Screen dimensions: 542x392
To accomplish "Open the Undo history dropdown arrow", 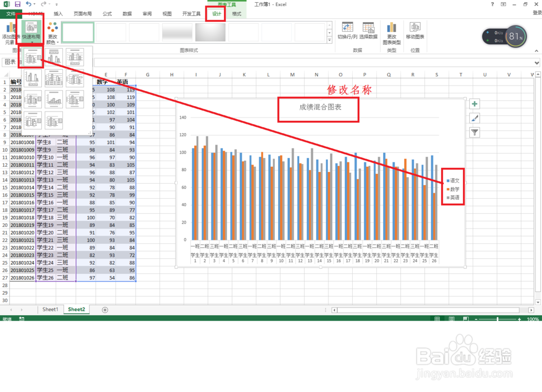I will (x=35, y=4).
